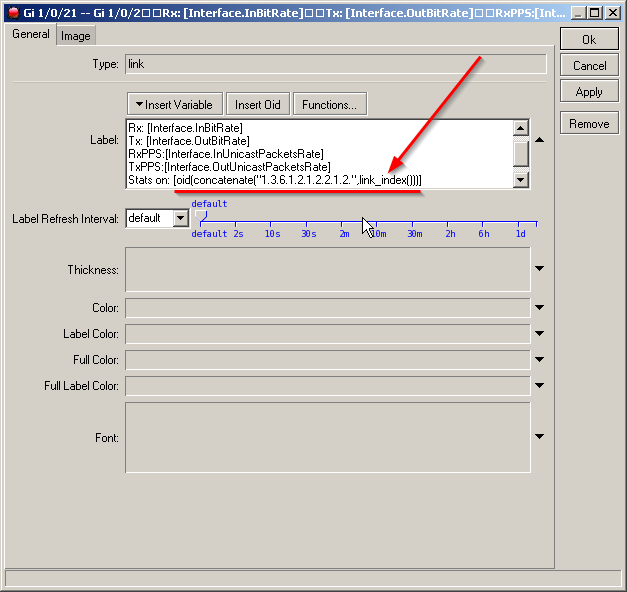Click the RxPPS InUnicastPacketsRate line
The width and height of the screenshot is (627, 592).
[226, 154]
